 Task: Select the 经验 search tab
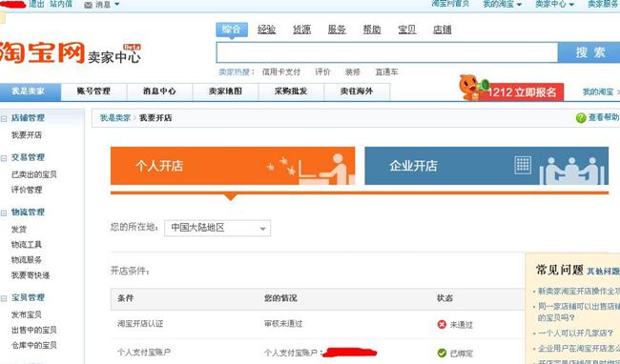(266, 30)
